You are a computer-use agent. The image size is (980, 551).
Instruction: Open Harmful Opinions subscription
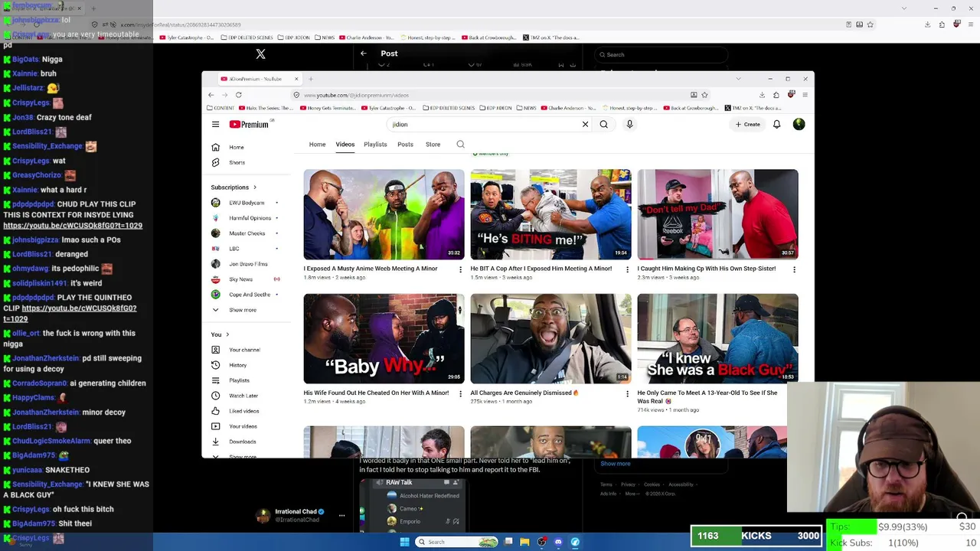tap(250, 218)
